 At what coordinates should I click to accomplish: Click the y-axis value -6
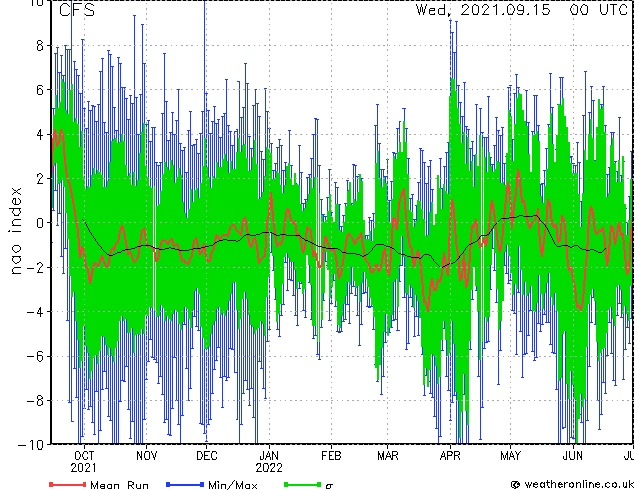pyautogui.click(x=35, y=356)
